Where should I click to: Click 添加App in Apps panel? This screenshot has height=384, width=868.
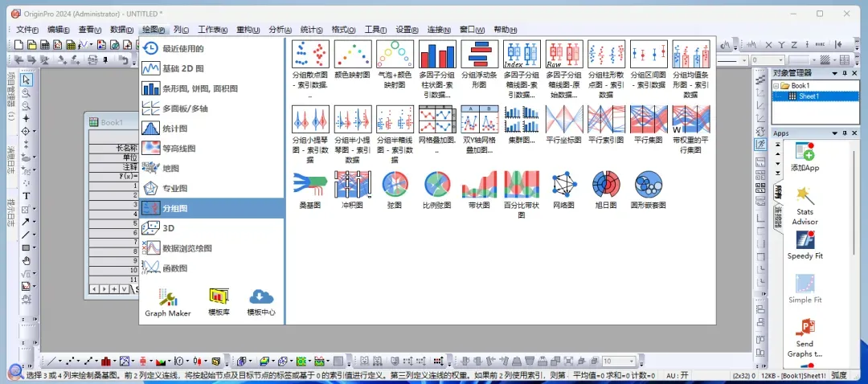click(805, 157)
